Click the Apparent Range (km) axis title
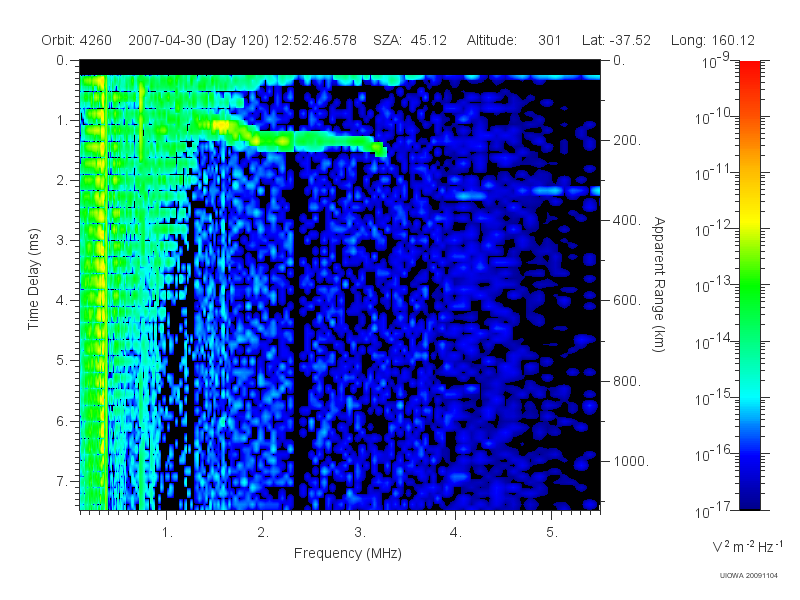The width and height of the screenshot is (800, 600). tap(659, 284)
